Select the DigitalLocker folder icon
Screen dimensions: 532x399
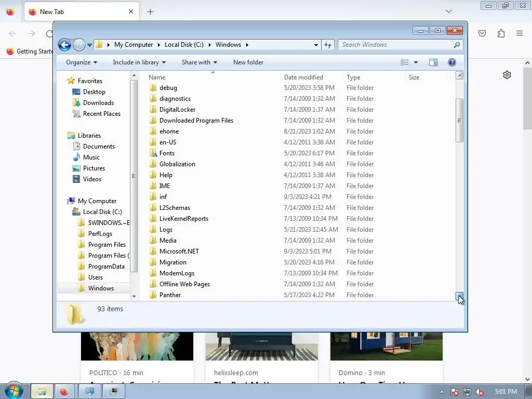[x=153, y=109]
